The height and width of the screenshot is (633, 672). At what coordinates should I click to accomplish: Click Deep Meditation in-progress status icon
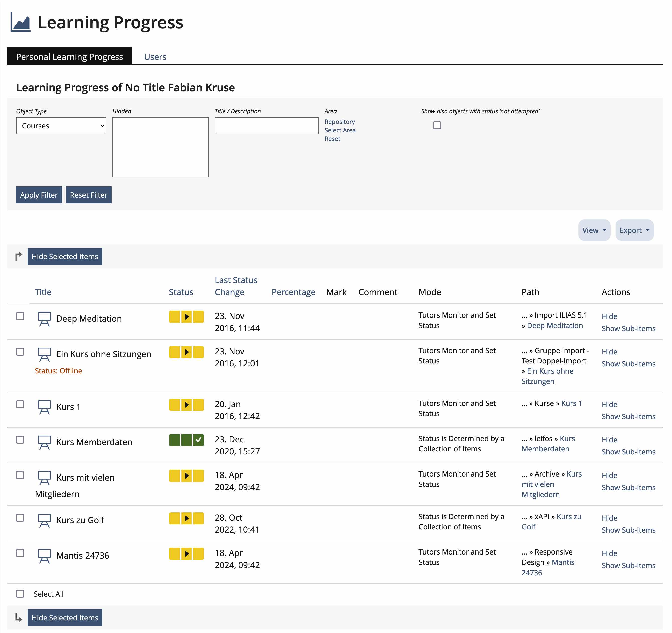[x=186, y=317]
